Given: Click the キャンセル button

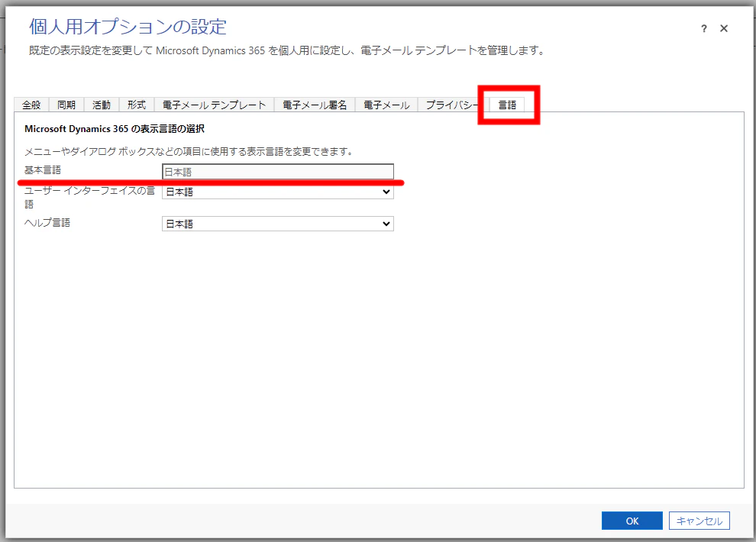Looking at the screenshot, I should 699,521.
